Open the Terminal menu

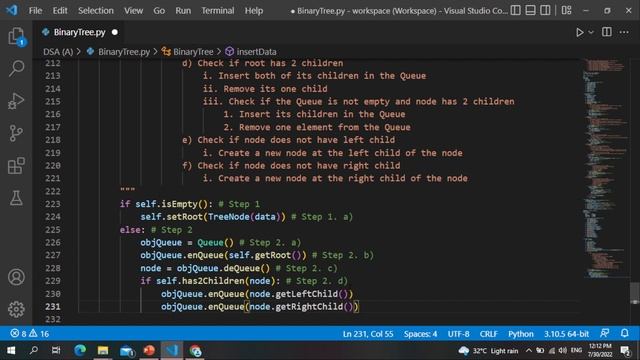(x=218, y=11)
